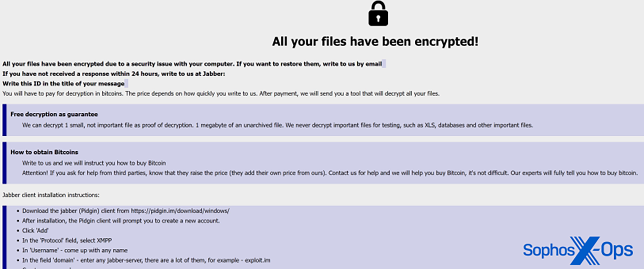
Task: Open the pidgin.im download link
Action: click(180, 211)
